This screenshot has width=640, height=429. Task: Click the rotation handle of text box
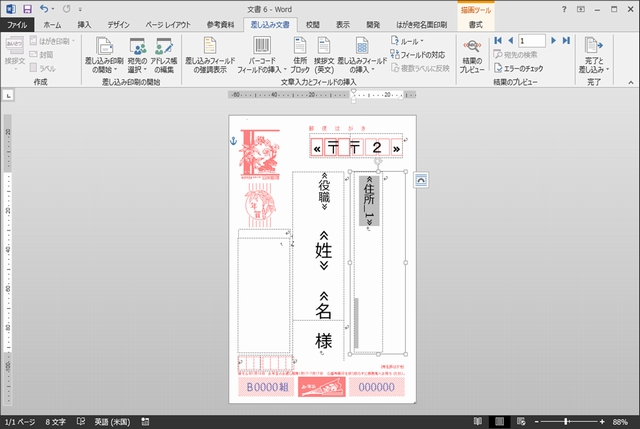click(378, 161)
